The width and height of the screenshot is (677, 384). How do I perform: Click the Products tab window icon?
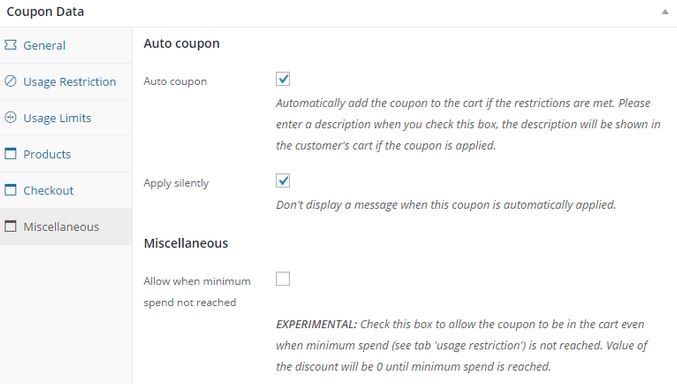tap(10, 154)
